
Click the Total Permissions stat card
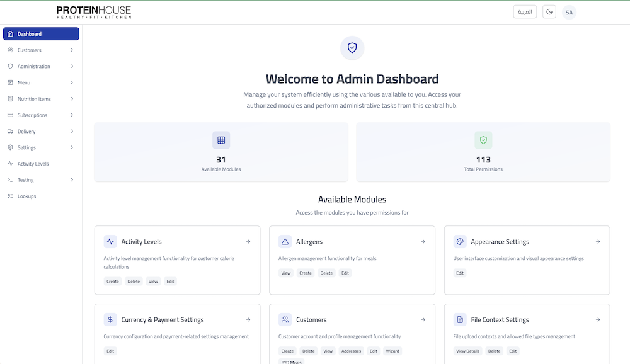pyautogui.click(x=483, y=152)
